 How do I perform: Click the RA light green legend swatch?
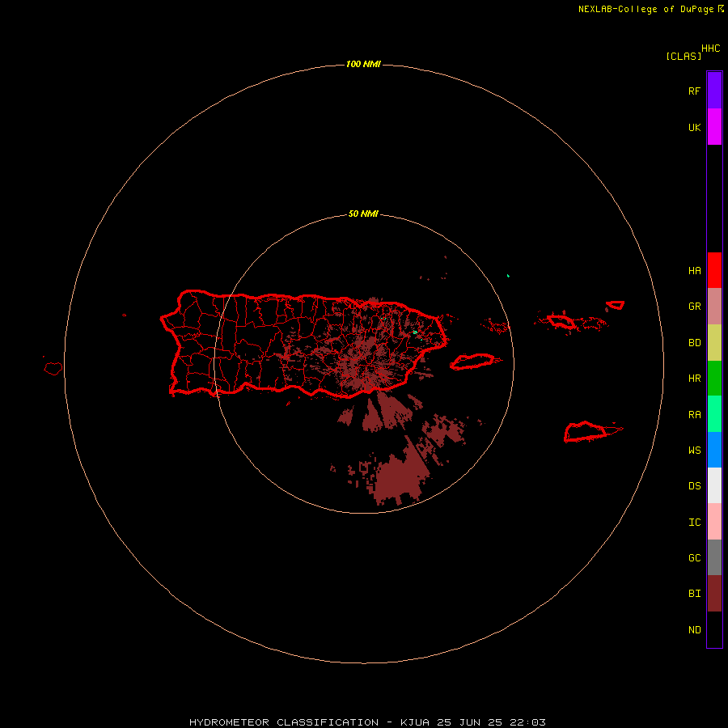(x=714, y=414)
